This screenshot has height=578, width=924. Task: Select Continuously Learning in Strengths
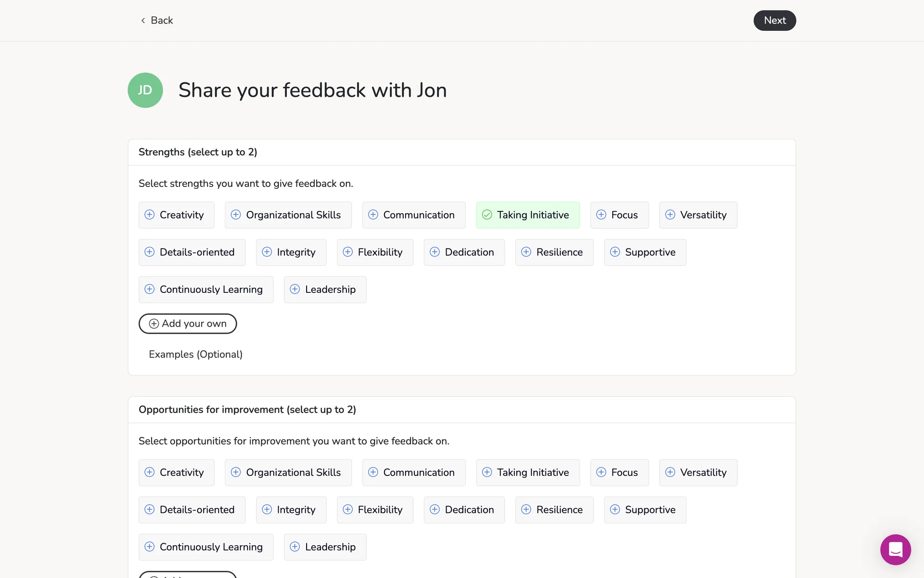coord(205,289)
